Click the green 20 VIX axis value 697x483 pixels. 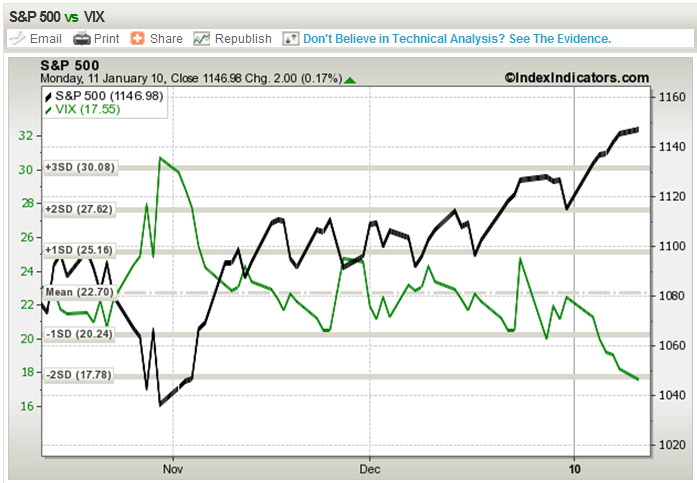(27, 339)
